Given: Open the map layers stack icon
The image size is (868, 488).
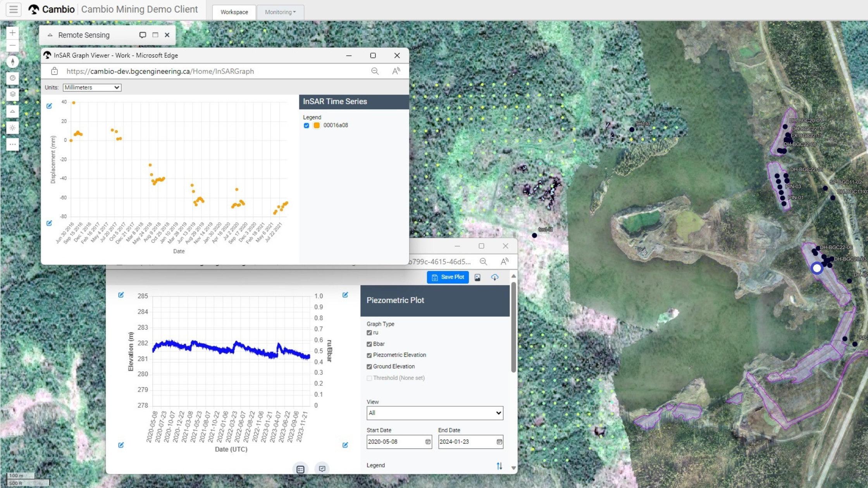Looking at the screenshot, I should pyautogui.click(x=12, y=95).
